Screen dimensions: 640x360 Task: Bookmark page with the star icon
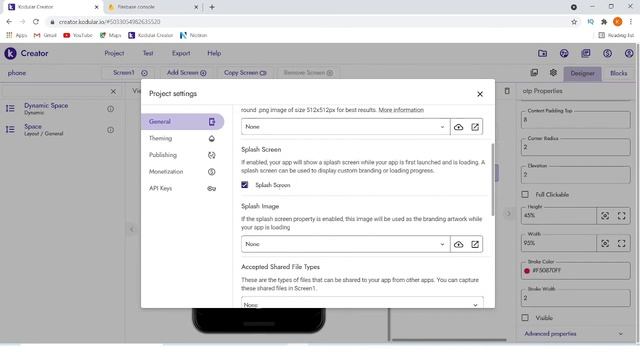point(574,22)
